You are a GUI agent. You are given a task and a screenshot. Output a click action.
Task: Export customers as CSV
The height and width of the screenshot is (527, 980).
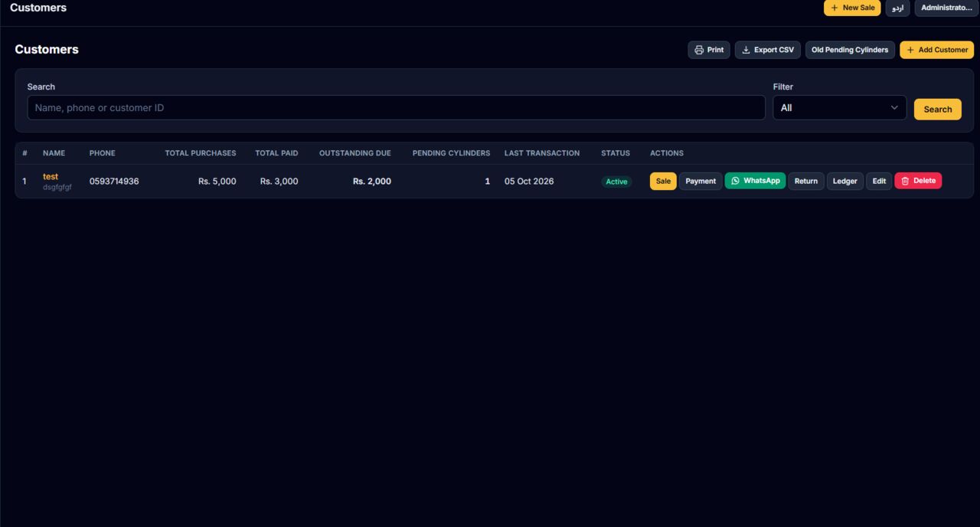tap(768, 50)
